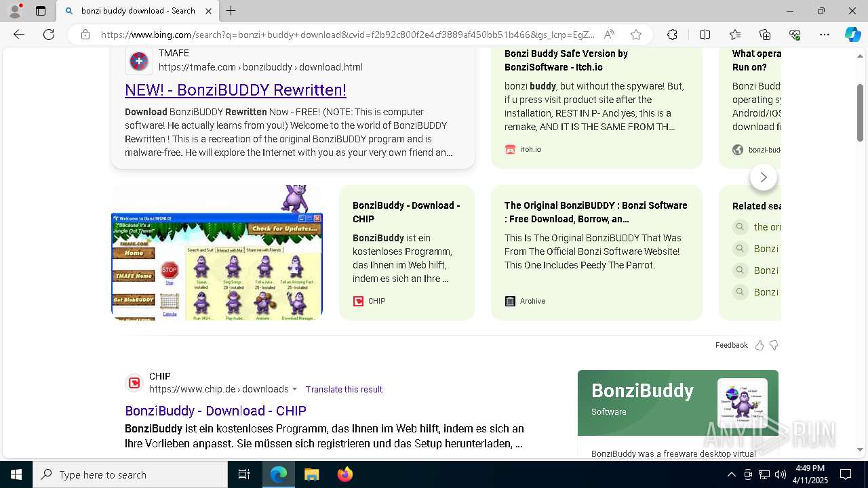Activate Read aloud icon in address bar
This screenshot has width=868, height=488.
609,35
